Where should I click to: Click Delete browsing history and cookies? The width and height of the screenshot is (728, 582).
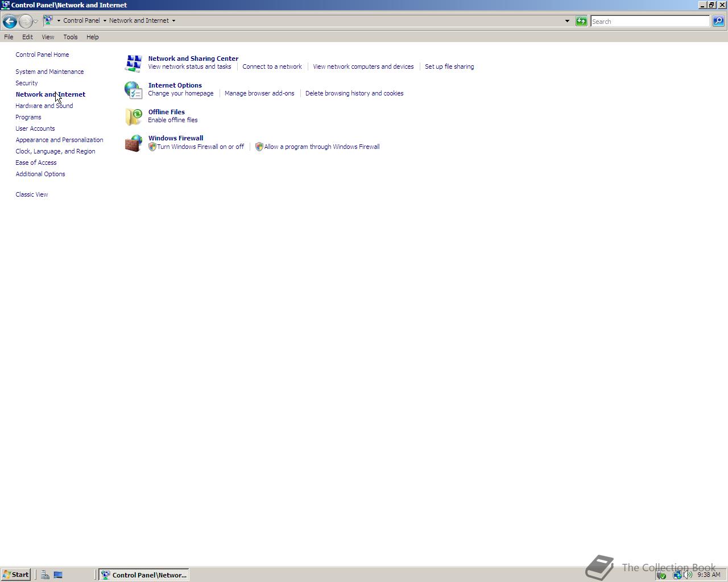point(354,93)
